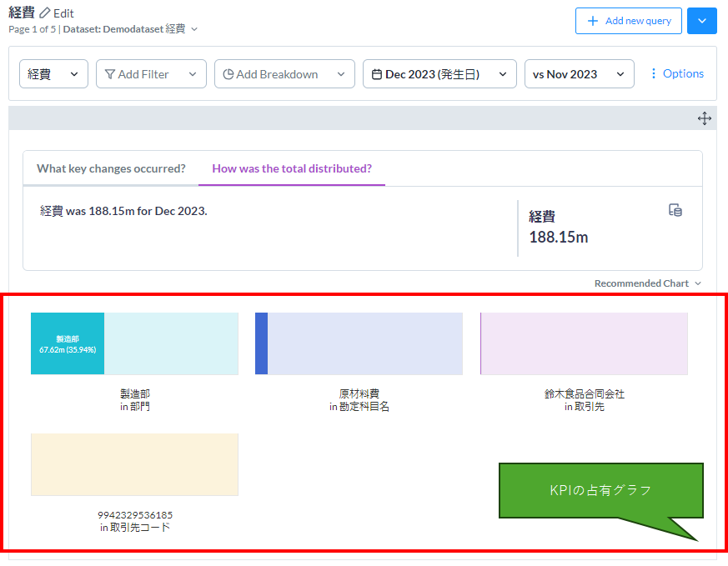Viewport: 728px width, 566px height.
Task: Click the pale purple 鈴木食品合同会社 bar
Action: pyautogui.click(x=584, y=343)
